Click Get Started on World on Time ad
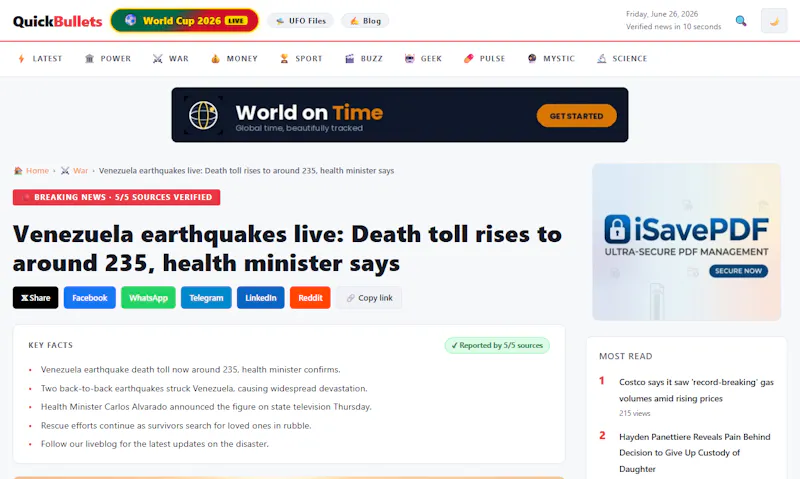 577,116
